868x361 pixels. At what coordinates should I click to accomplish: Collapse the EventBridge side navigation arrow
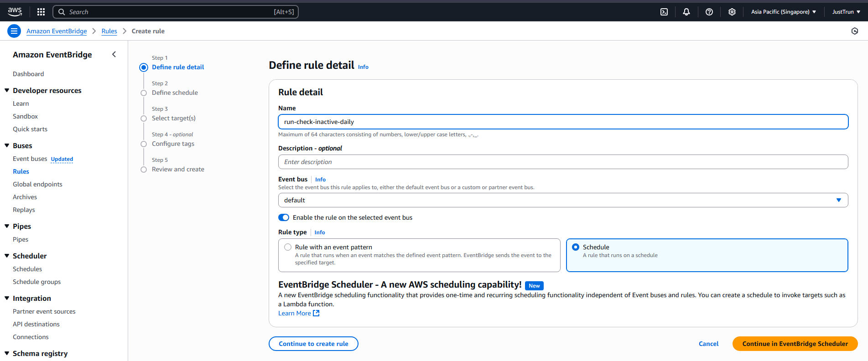click(114, 55)
